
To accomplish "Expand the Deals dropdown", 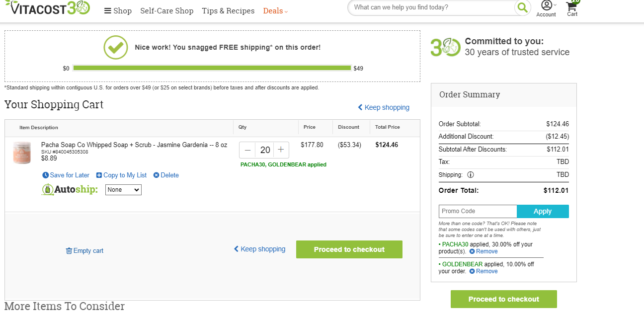I will point(275,10).
